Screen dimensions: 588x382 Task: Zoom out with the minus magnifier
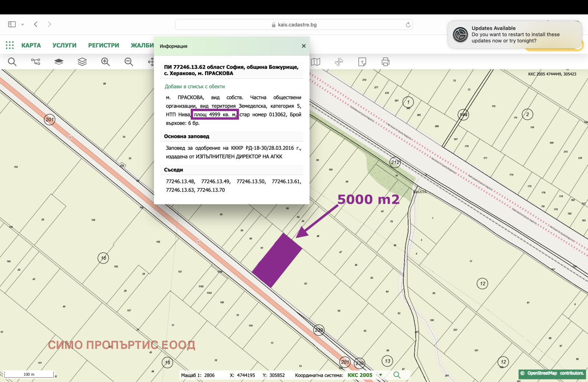point(129,62)
